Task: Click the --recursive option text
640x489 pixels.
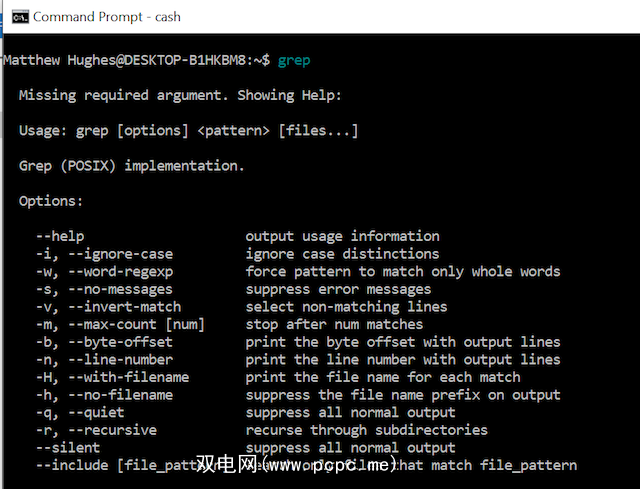Action: tap(96, 430)
